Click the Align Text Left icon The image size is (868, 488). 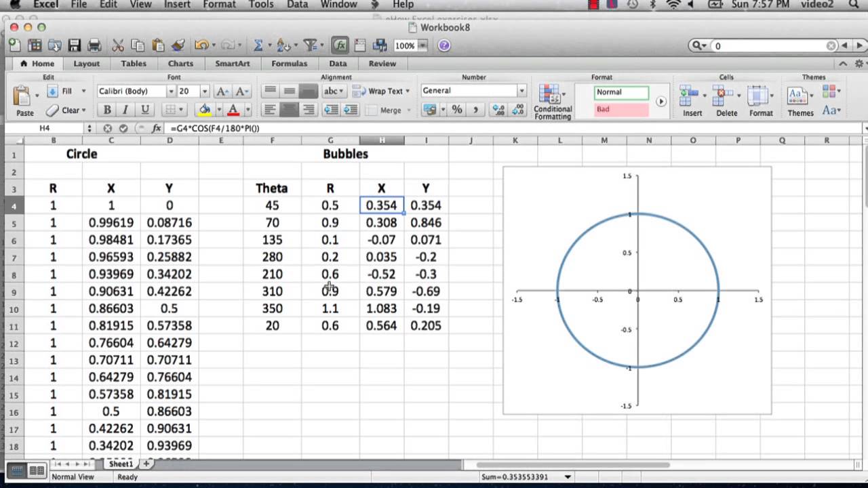tap(270, 110)
